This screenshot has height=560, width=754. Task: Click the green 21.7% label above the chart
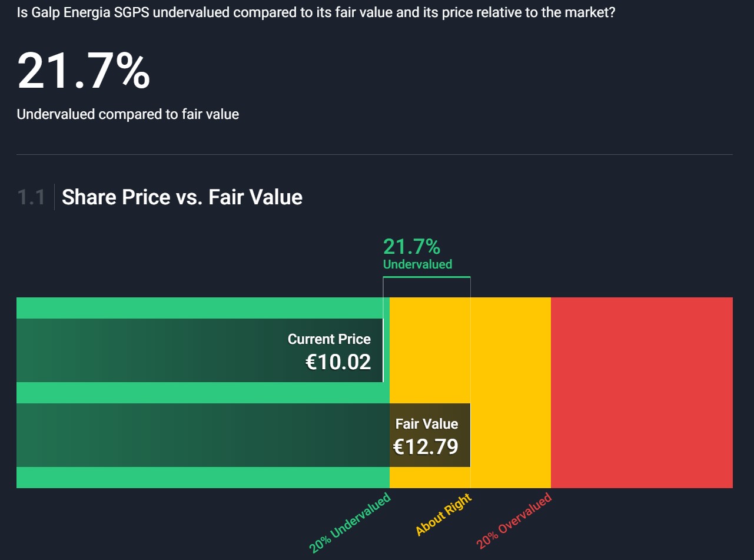[x=411, y=247]
